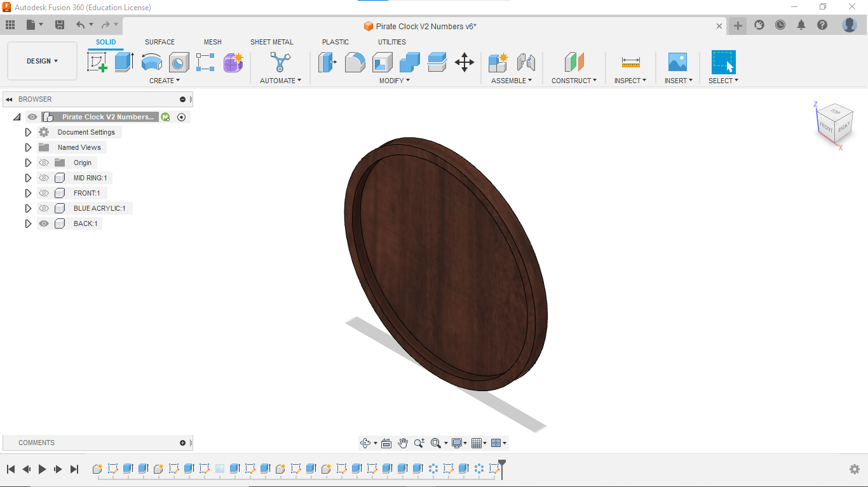This screenshot has width=868, height=487.
Task: Switch to the SURFACE tab
Action: 159,42
